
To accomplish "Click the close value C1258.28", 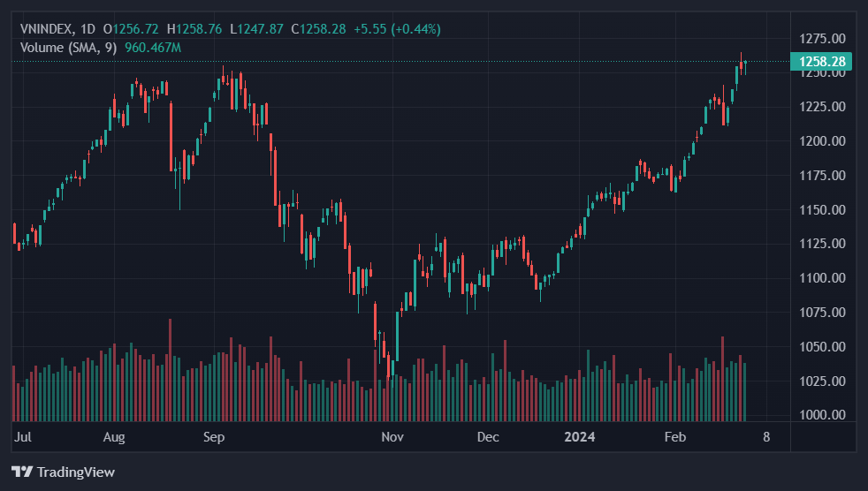I will click(x=319, y=29).
